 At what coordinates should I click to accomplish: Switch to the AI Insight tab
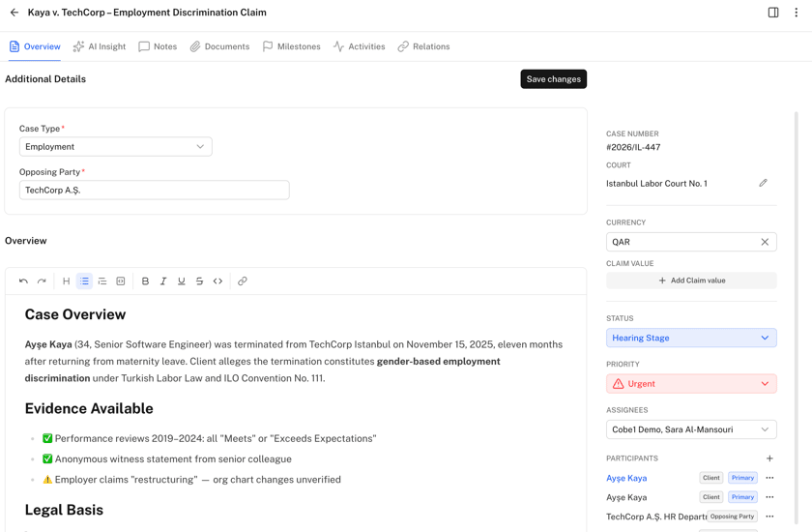click(100, 46)
